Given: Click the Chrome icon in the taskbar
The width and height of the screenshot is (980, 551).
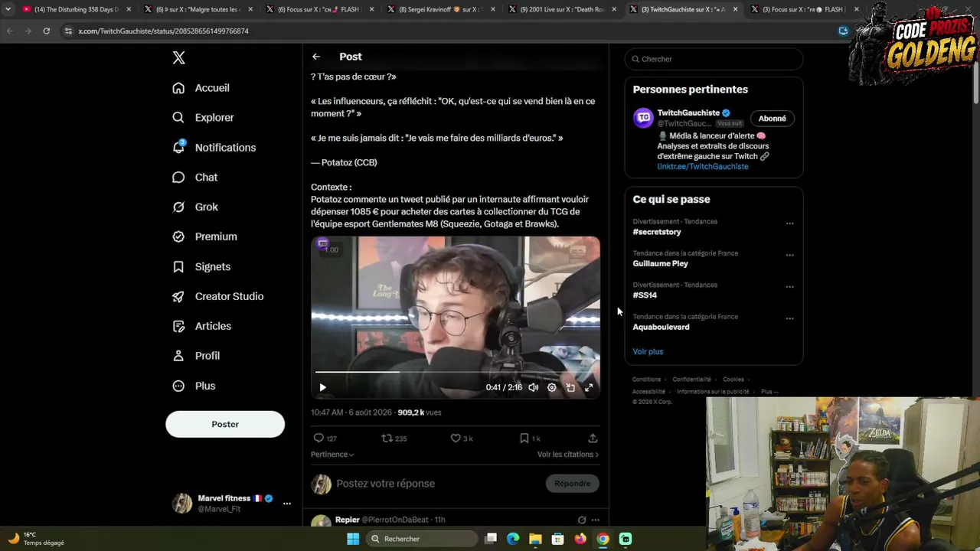Looking at the screenshot, I should click(603, 539).
